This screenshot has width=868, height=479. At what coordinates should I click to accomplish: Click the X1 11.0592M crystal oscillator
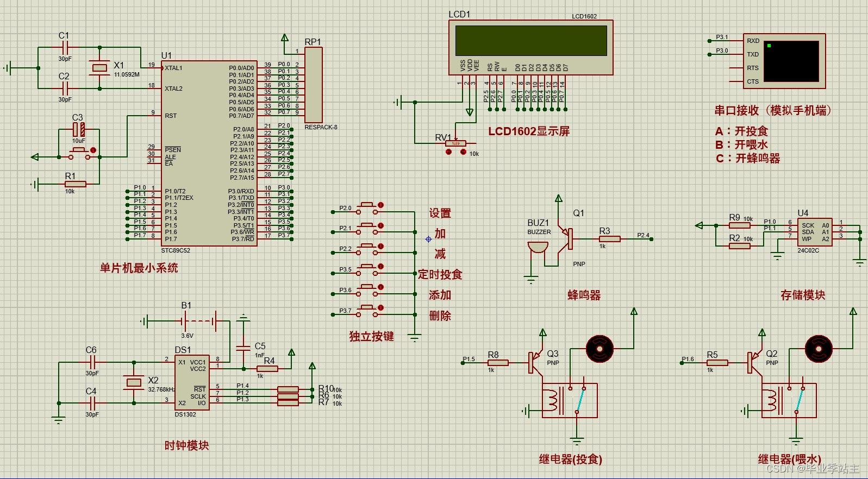click(99, 68)
